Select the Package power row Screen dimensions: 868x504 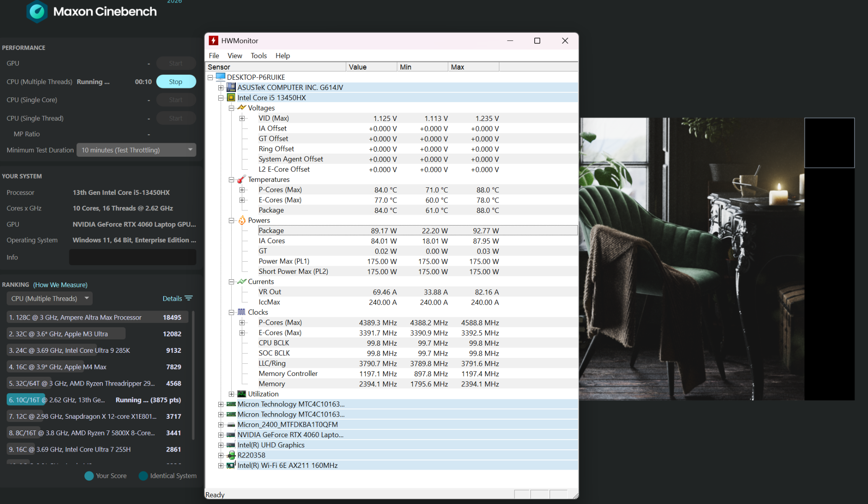(418, 231)
